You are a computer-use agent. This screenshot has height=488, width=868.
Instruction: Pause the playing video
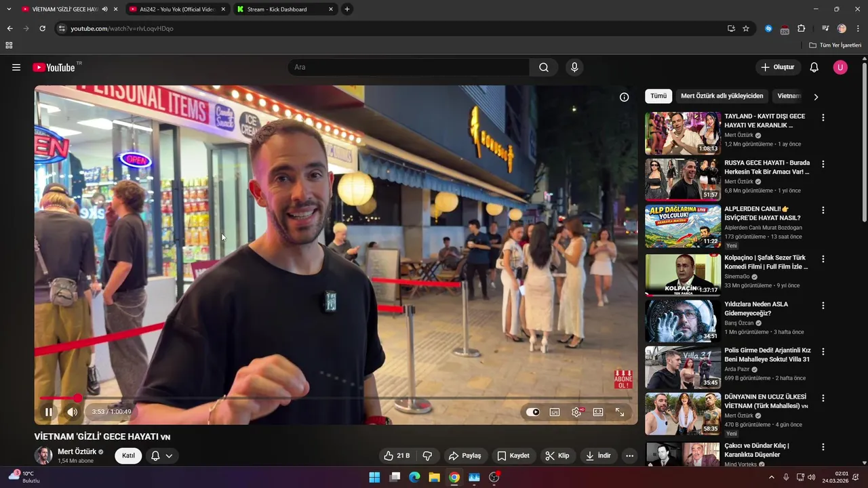[49, 411]
